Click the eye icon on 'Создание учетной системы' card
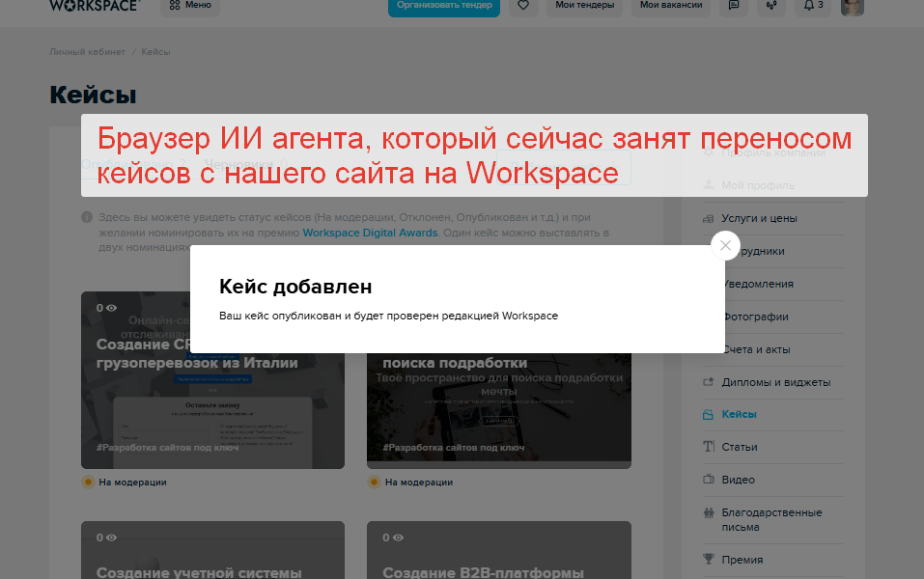This screenshot has height=579, width=924. tap(111, 538)
